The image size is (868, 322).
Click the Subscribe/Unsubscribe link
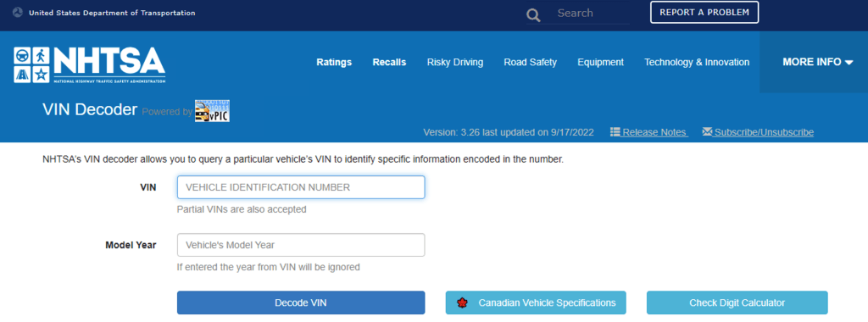[x=764, y=133]
